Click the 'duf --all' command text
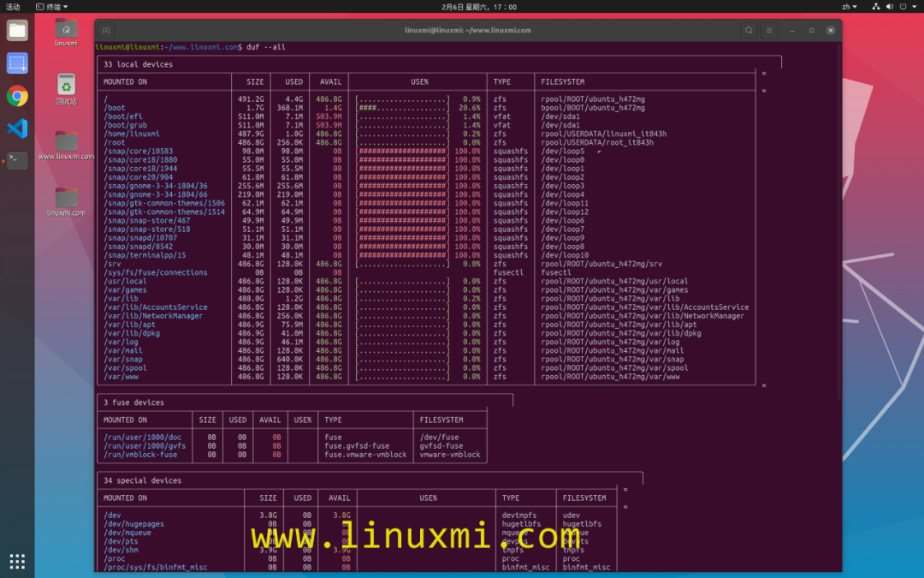This screenshot has height=578, width=924. (x=266, y=47)
